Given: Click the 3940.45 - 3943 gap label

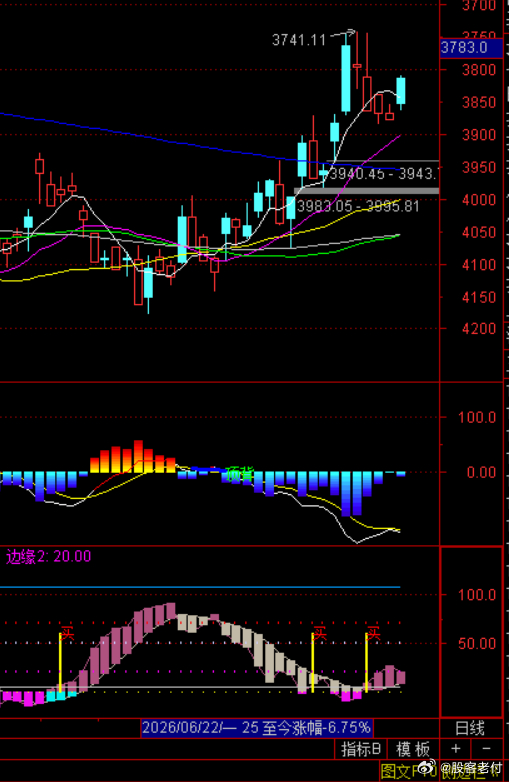Looking at the screenshot, I should pyautogui.click(x=383, y=174).
